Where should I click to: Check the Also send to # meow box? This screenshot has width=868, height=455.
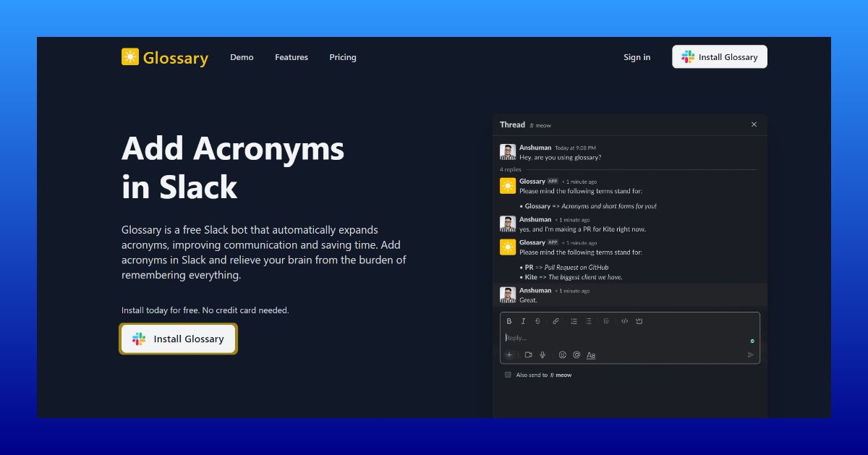point(508,375)
